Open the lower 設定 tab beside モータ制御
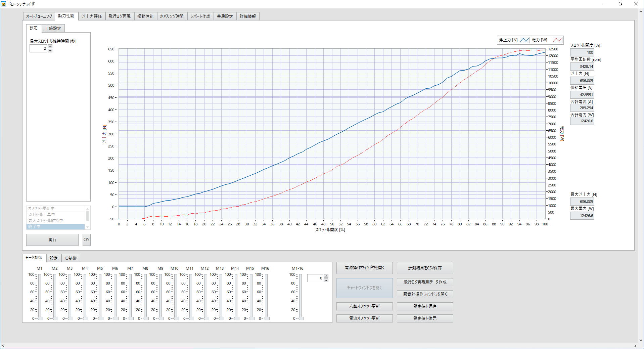This screenshot has height=349, width=644. [x=54, y=258]
